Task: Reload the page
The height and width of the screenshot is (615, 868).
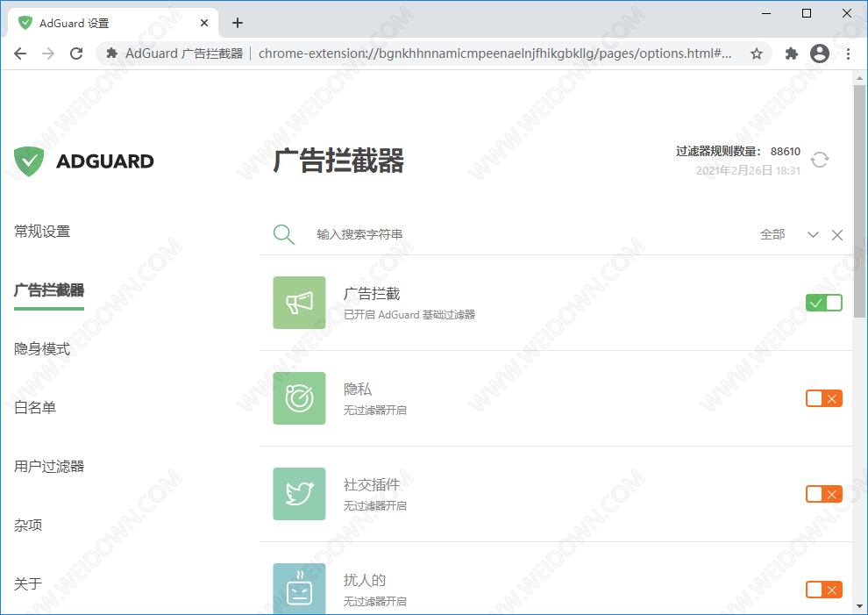Action: coord(76,54)
